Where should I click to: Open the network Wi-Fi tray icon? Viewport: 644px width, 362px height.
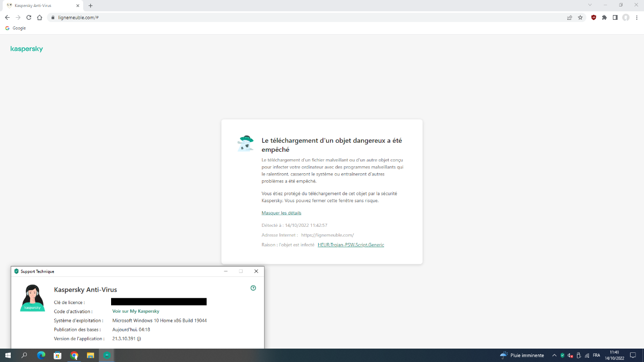click(587, 355)
